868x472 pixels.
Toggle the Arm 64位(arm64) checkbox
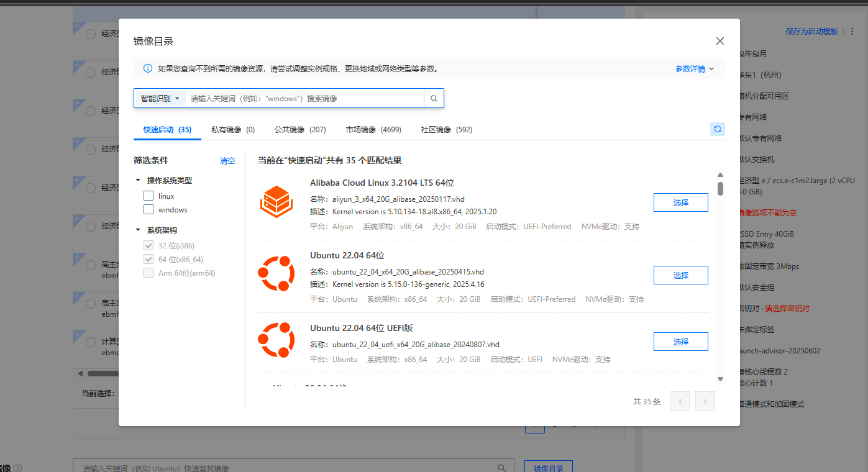tap(148, 273)
